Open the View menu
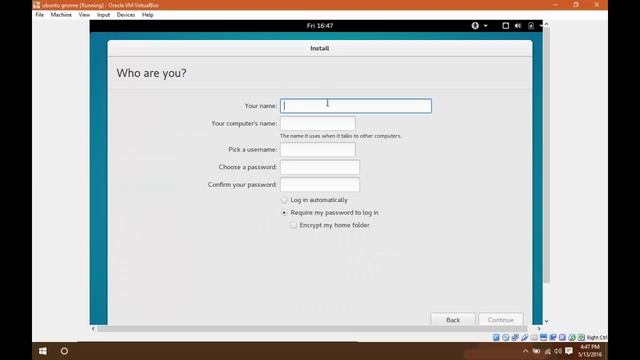Image resolution: width=640 pixels, height=360 pixels. 84,15
